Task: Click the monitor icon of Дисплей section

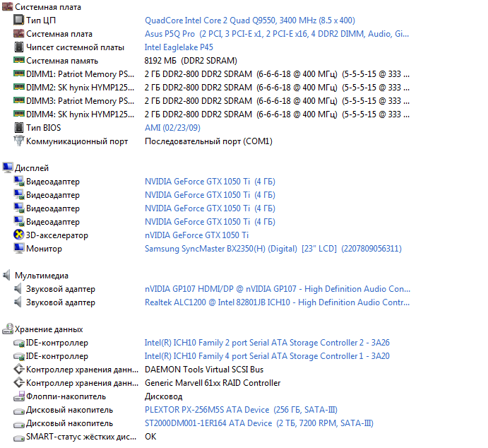Action: coord(8,167)
